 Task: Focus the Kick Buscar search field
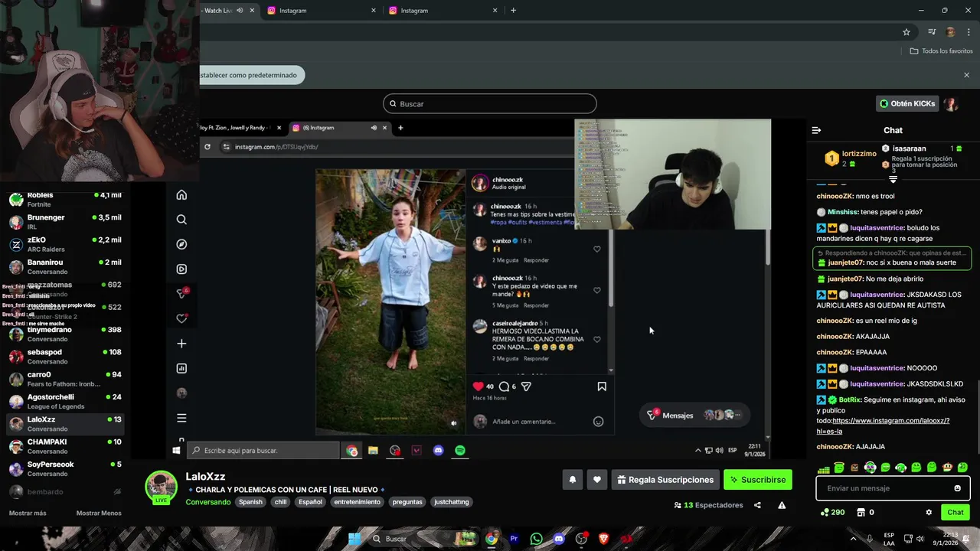pyautogui.click(x=490, y=104)
